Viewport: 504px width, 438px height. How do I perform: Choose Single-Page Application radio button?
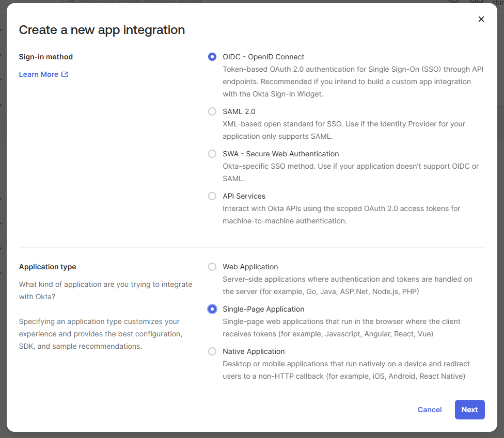click(x=212, y=309)
